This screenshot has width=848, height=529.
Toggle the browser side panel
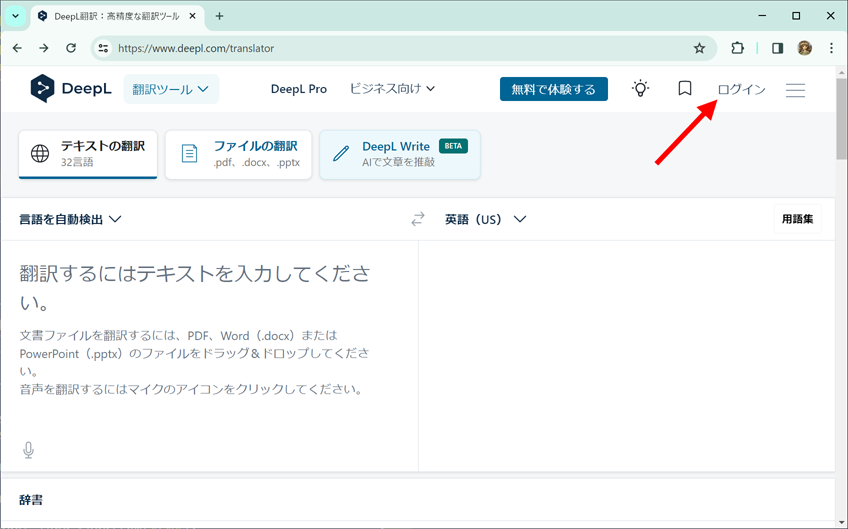(x=777, y=48)
